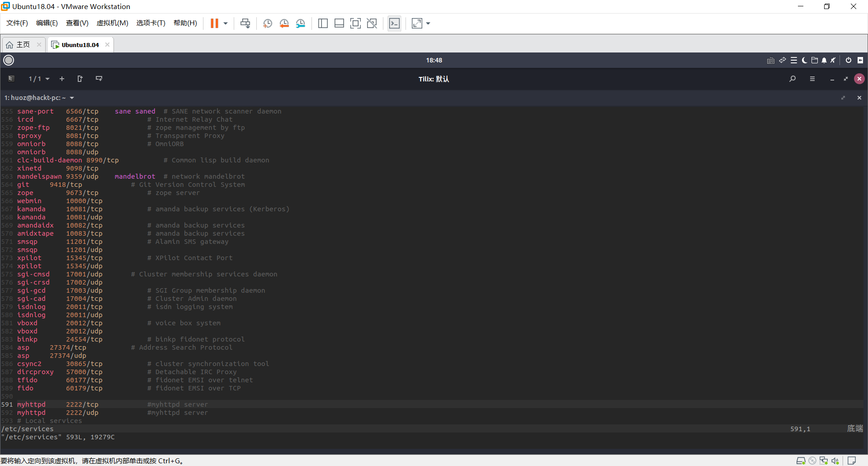Open the network connection arrows indicator
Image resolution: width=868 pixels, height=466 pixels.
pyautogui.click(x=783, y=60)
